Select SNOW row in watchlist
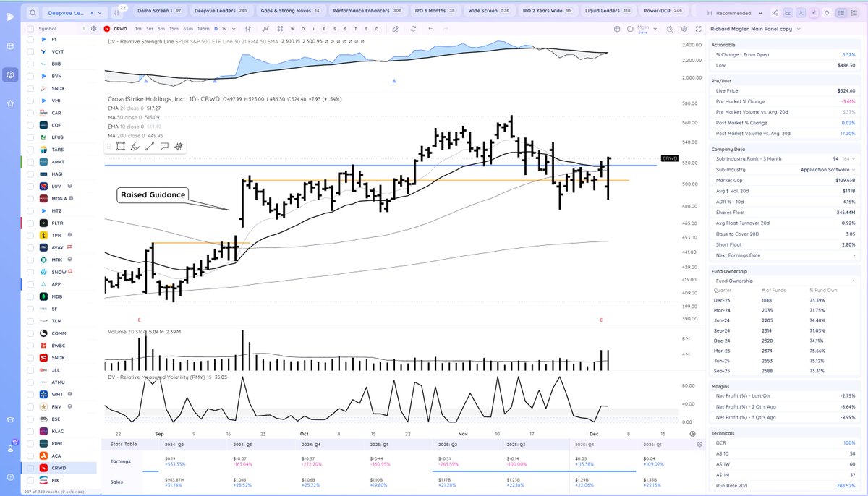Screen dimensions: 868x496 pyautogui.click(x=61, y=272)
